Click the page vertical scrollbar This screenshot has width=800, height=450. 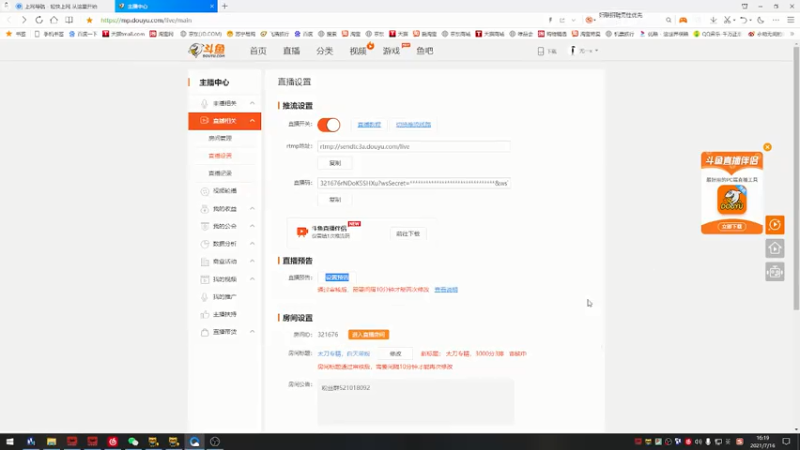click(796, 179)
